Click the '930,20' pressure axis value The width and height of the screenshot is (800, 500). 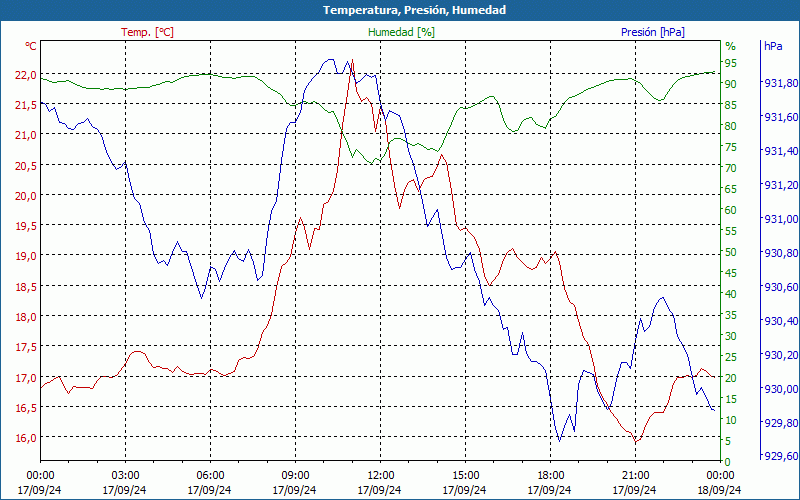point(780,355)
